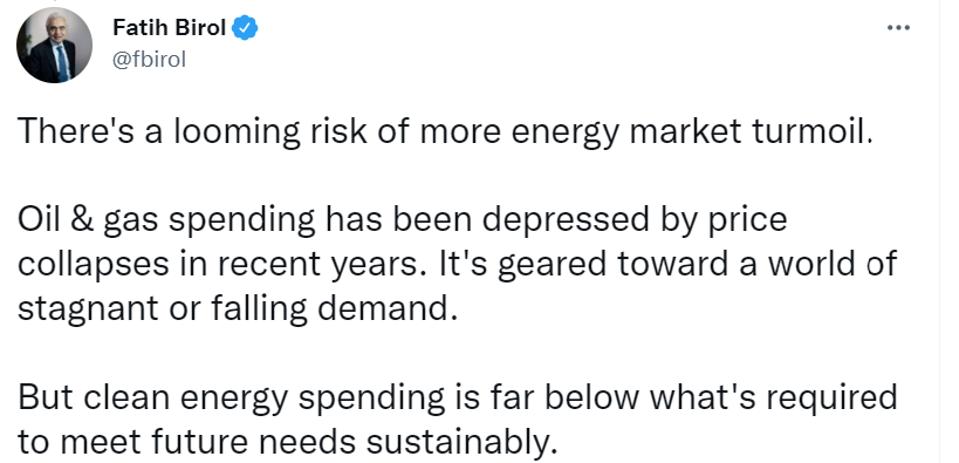The width and height of the screenshot is (959, 463).
Task: Click the line "stagnant or falling demand."
Action: coord(238,308)
